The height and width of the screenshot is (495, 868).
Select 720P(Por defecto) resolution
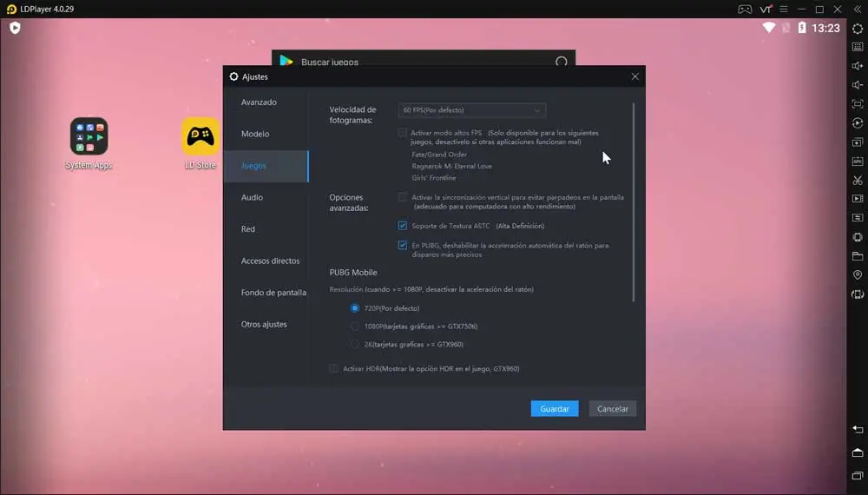pos(355,307)
